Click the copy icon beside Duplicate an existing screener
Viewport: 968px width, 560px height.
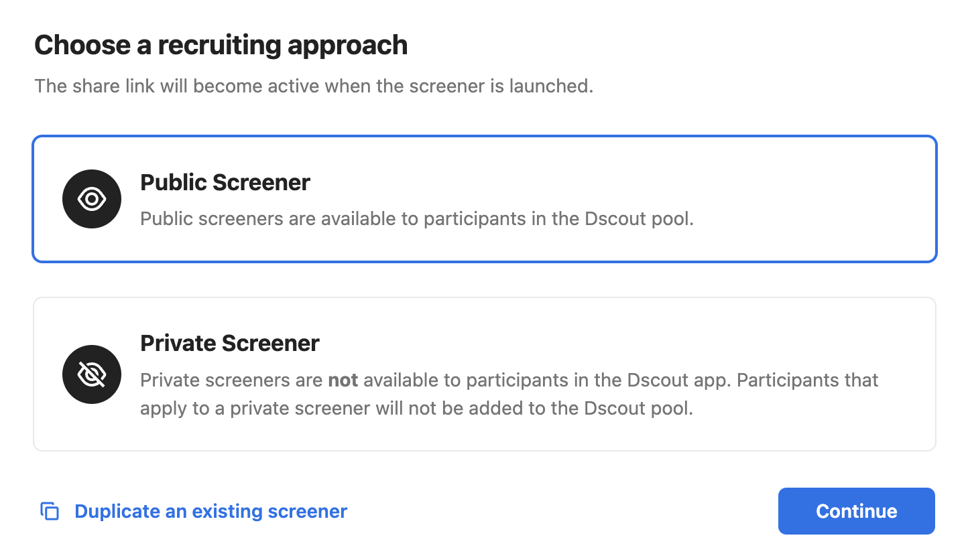(x=50, y=511)
